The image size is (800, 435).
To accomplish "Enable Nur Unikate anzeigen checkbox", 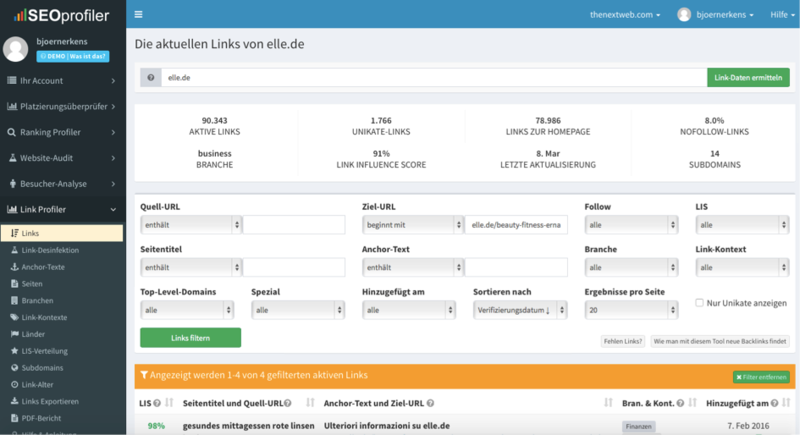I will click(699, 303).
